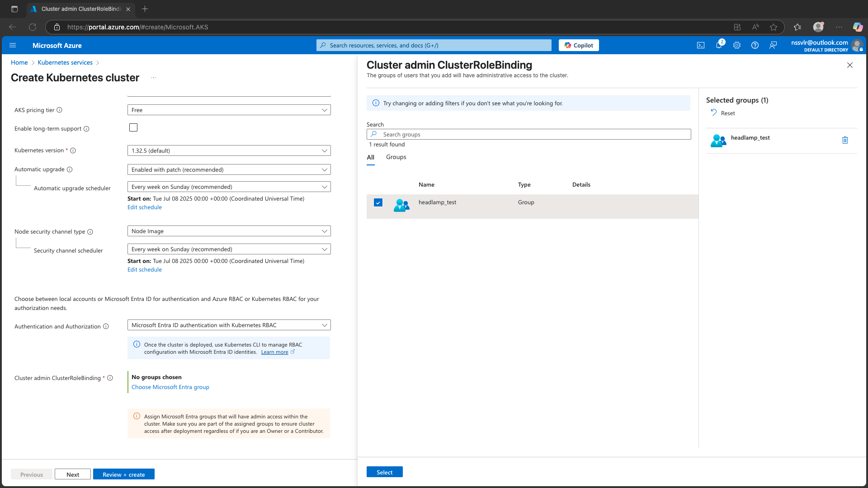Enable long-term support checkbox

pyautogui.click(x=133, y=127)
